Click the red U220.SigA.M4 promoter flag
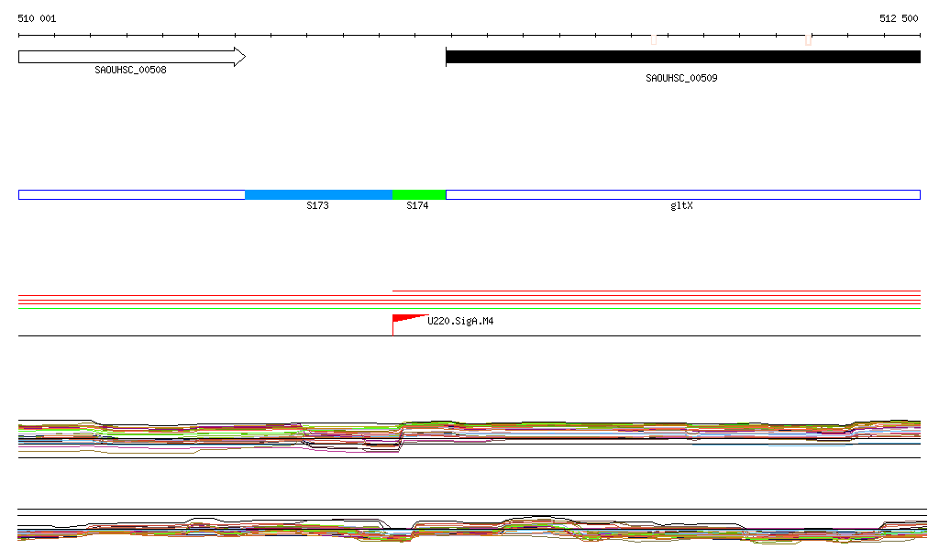This screenshot has width=939, height=560. [403, 320]
